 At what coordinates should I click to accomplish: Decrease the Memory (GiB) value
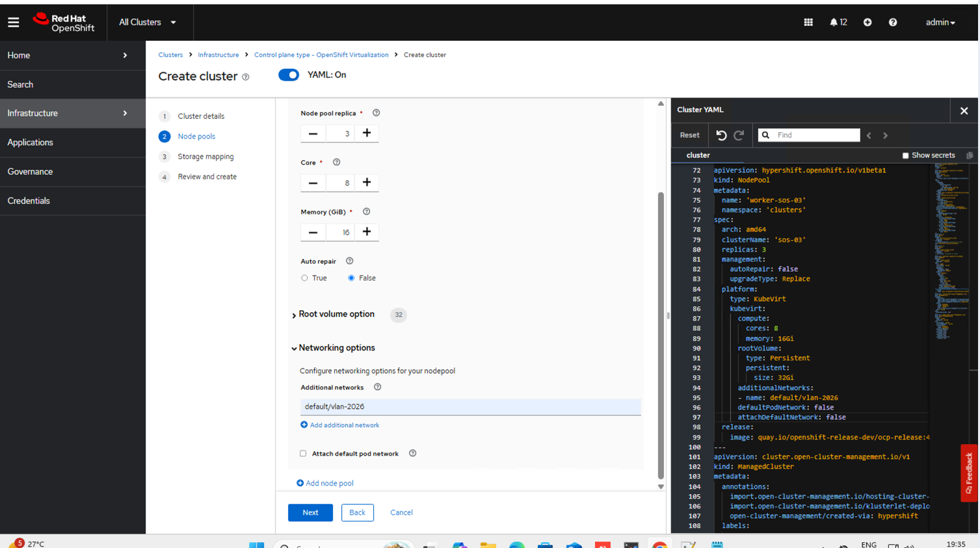313,232
